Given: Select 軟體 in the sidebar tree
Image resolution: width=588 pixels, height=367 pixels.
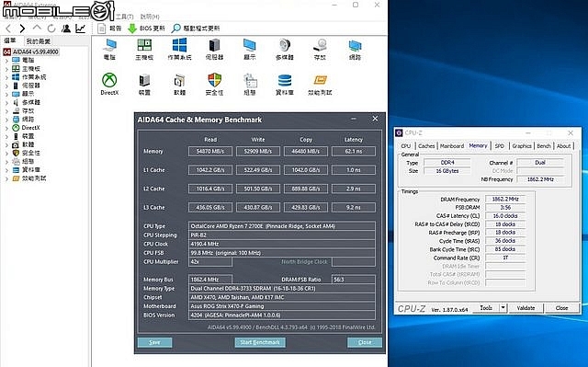Looking at the screenshot, I should click(x=24, y=144).
